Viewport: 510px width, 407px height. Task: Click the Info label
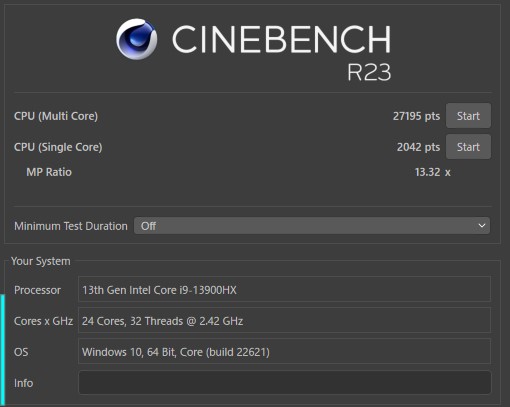pos(23,383)
